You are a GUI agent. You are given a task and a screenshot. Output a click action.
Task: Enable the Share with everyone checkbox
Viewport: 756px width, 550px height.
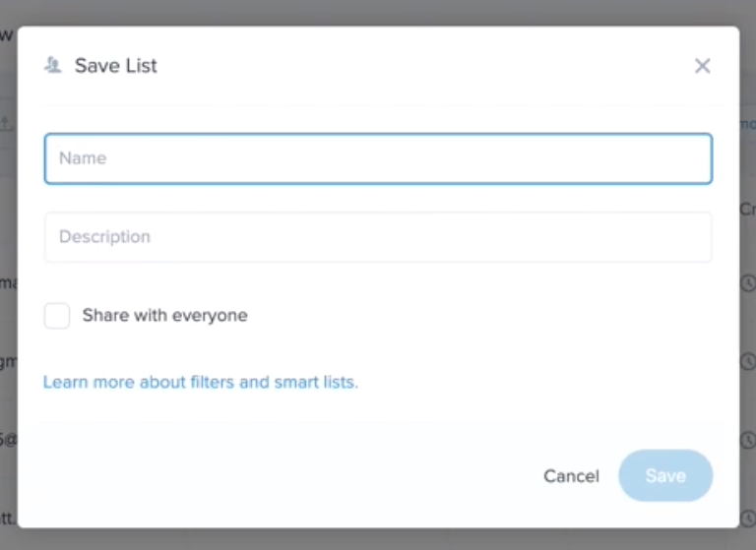coord(57,316)
